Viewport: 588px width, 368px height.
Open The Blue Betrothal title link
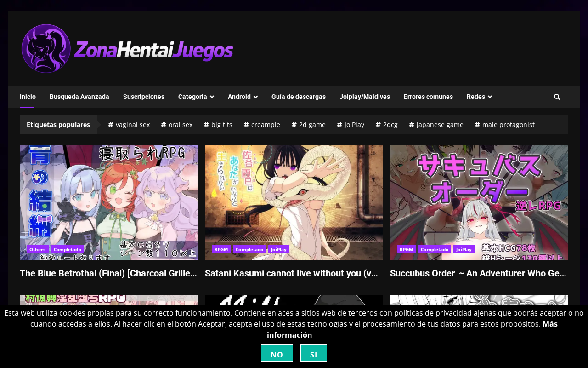coord(109,273)
